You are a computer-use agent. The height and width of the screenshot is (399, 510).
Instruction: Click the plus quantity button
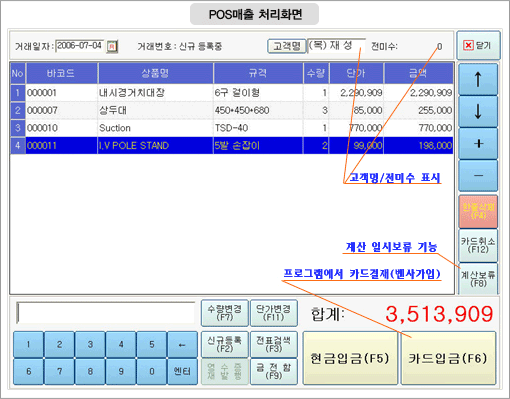tap(478, 143)
